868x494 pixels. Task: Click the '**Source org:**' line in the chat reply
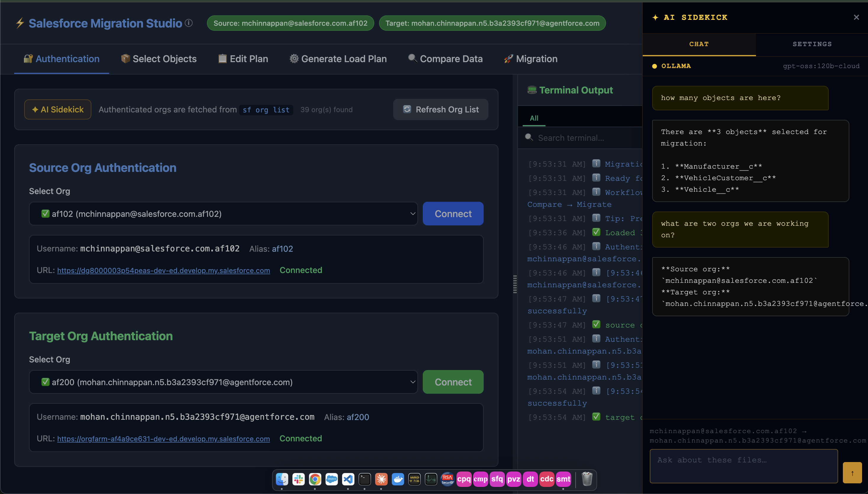coord(695,269)
